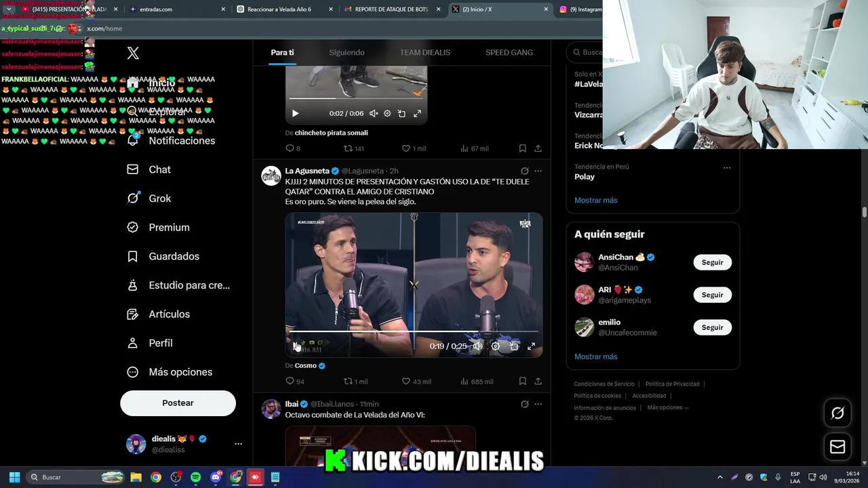Reply to La Agusneta post with 94 replies
The width and height of the screenshot is (868, 488).
295,382
